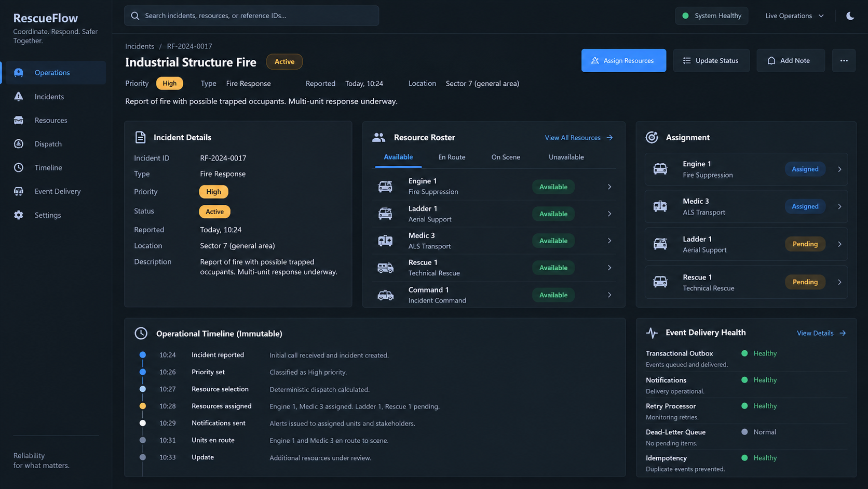Click 'Sector 7 (general area)' in Incident Details
Screen dimensions: 868x489
(237, 246)
